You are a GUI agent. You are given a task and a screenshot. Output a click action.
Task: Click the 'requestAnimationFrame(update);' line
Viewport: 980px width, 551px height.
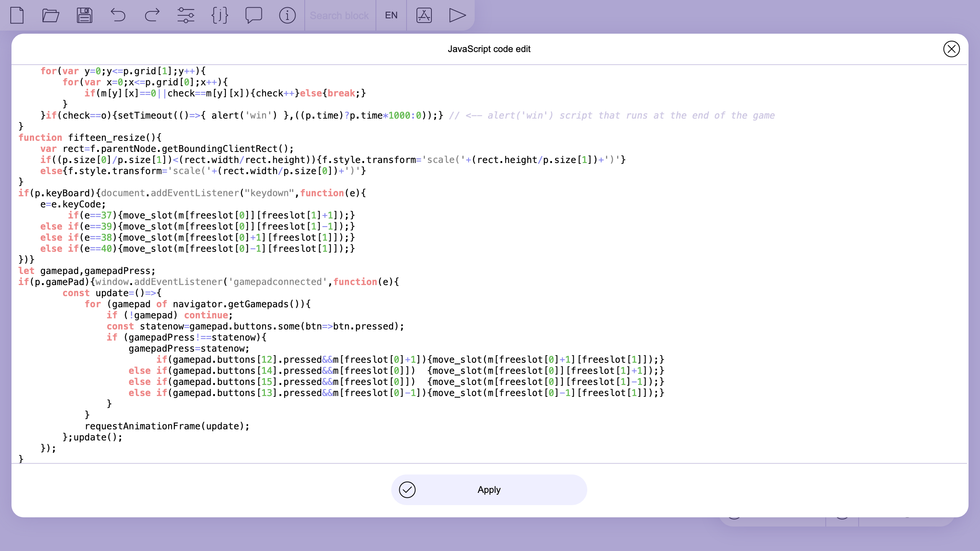167,426
